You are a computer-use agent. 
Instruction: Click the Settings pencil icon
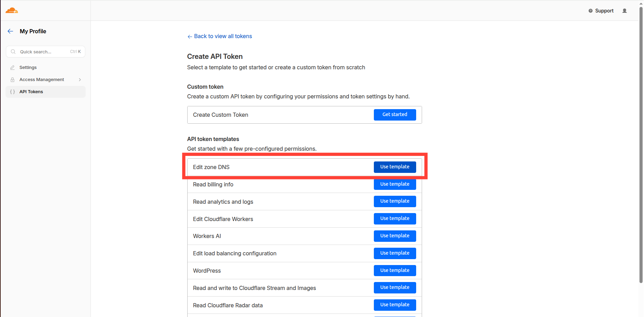[12, 68]
